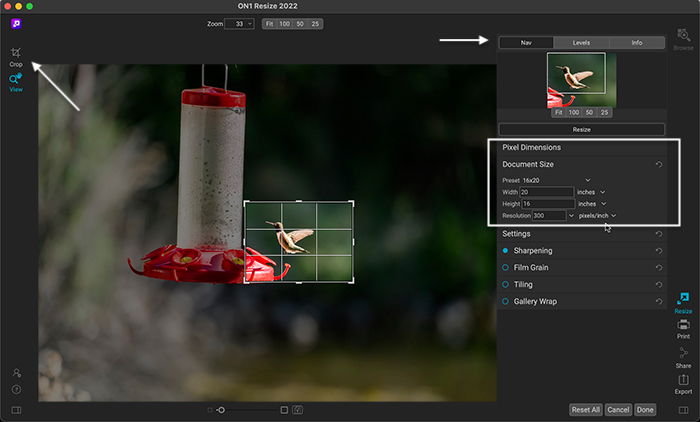Click the Width input field
The width and height of the screenshot is (700, 422).
click(x=547, y=192)
